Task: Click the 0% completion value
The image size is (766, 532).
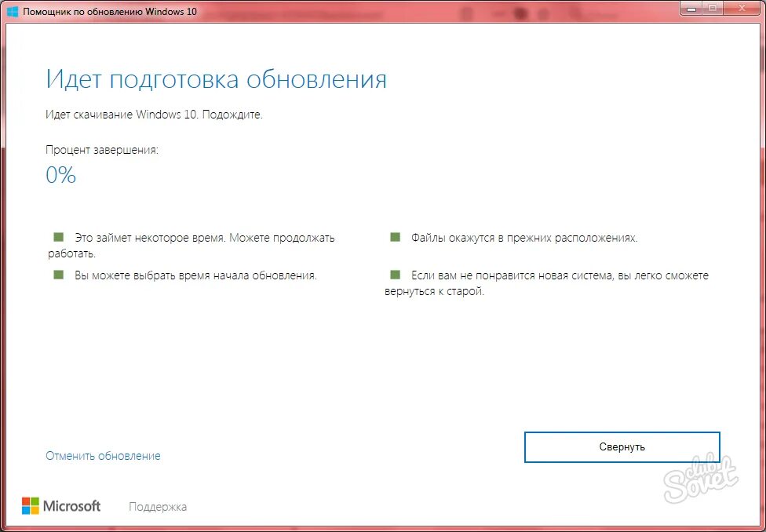Action: pos(61,175)
